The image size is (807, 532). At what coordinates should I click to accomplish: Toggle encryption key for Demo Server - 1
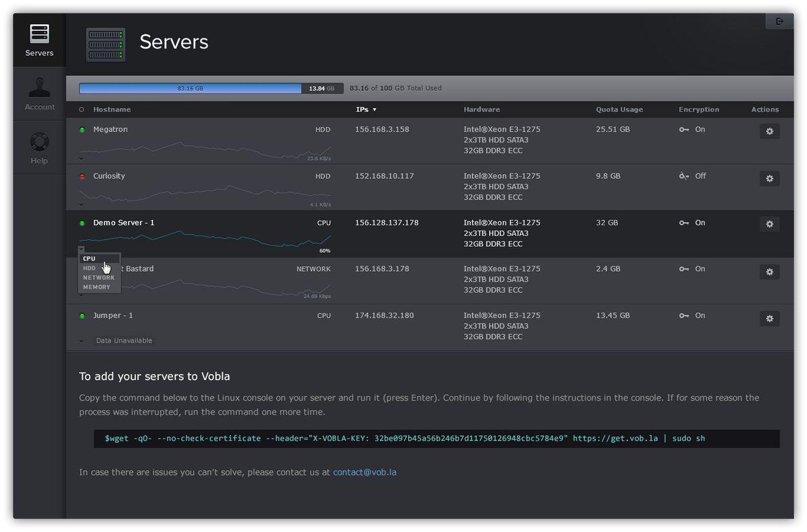(684, 223)
